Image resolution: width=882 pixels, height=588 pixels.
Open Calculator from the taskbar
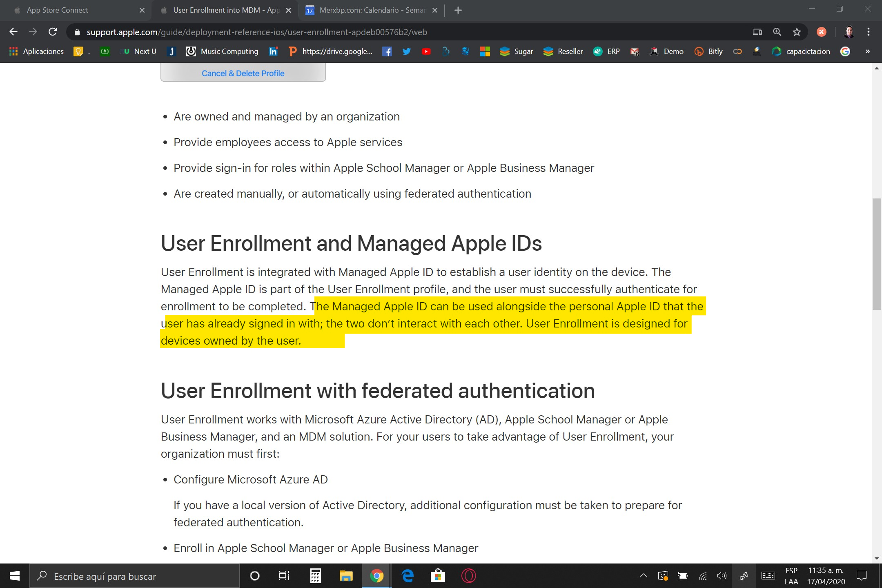click(315, 576)
